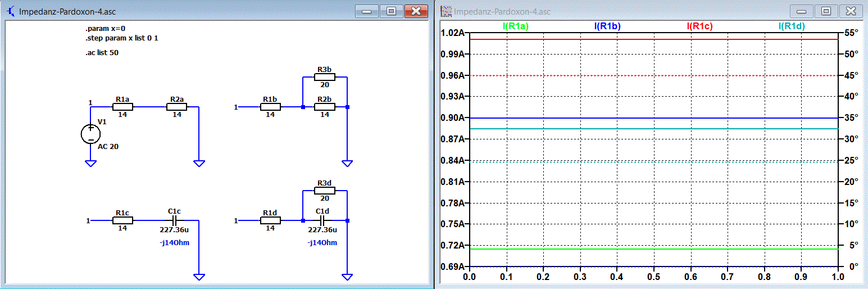Click the AC 20 source value
Screen dimensions: 868x289
coord(108,146)
